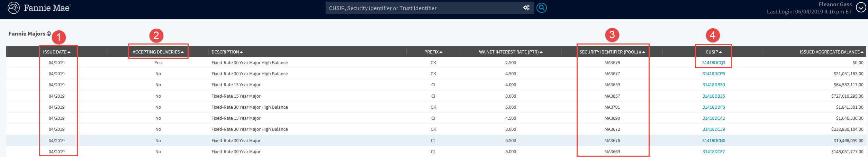Open advanced search gear settings
Image resolution: width=868 pixels, height=157 pixels.
526,8
